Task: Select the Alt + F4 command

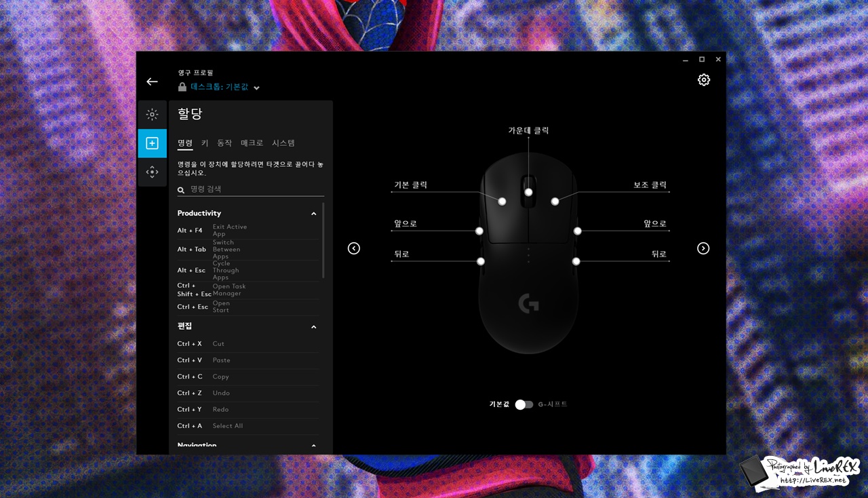Action: pyautogui.click(x=248, y=231)
